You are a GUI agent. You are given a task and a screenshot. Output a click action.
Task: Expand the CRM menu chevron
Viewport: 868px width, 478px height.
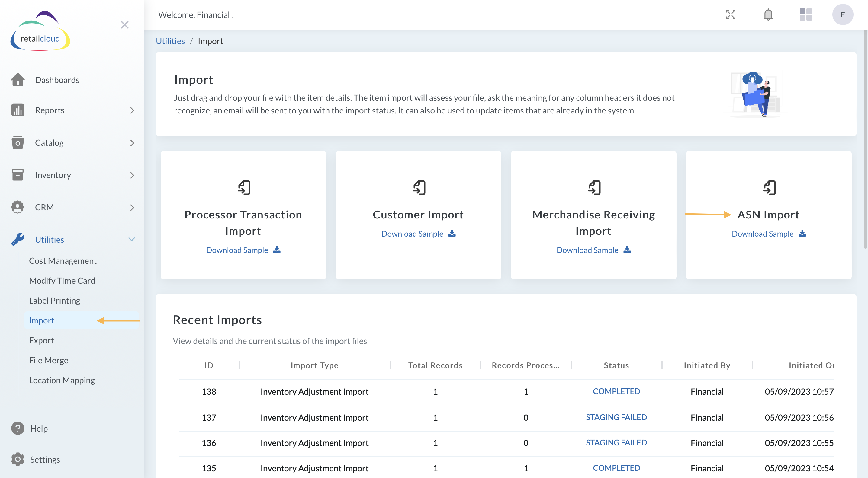tap(132, 207)
